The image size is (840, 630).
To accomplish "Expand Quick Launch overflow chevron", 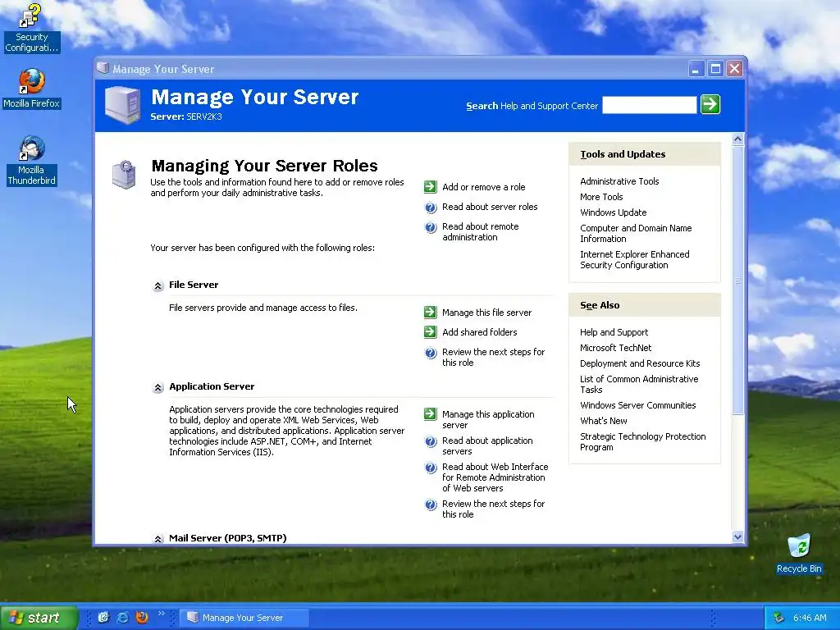I will [161, 614].
